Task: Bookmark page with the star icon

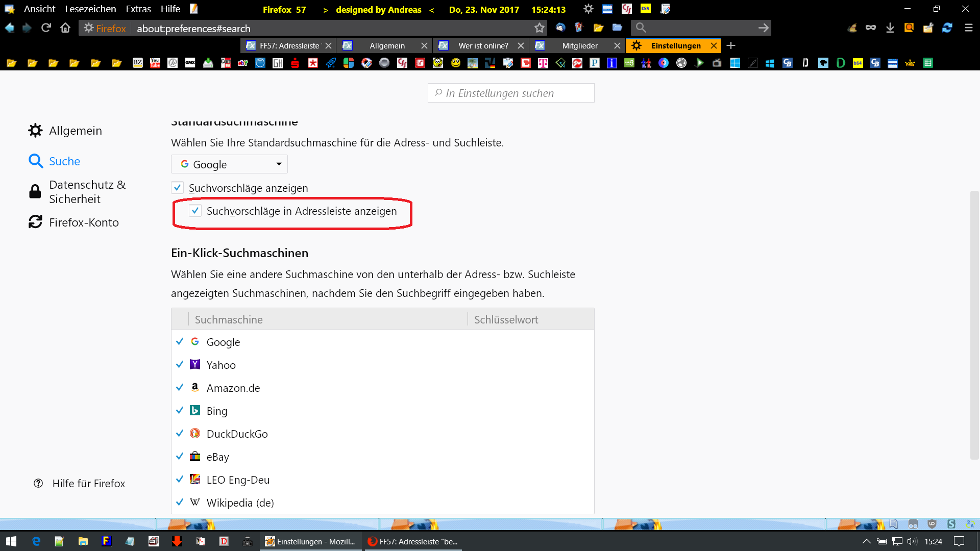Action: [x=540, y=28]
